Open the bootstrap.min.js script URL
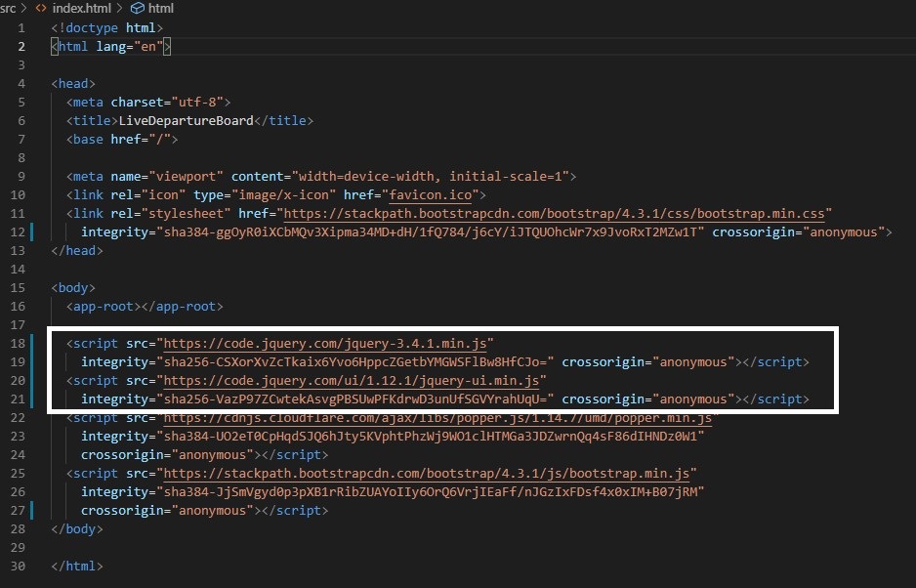Viewport: 916px width, 588px height. (x=430, y=473)
